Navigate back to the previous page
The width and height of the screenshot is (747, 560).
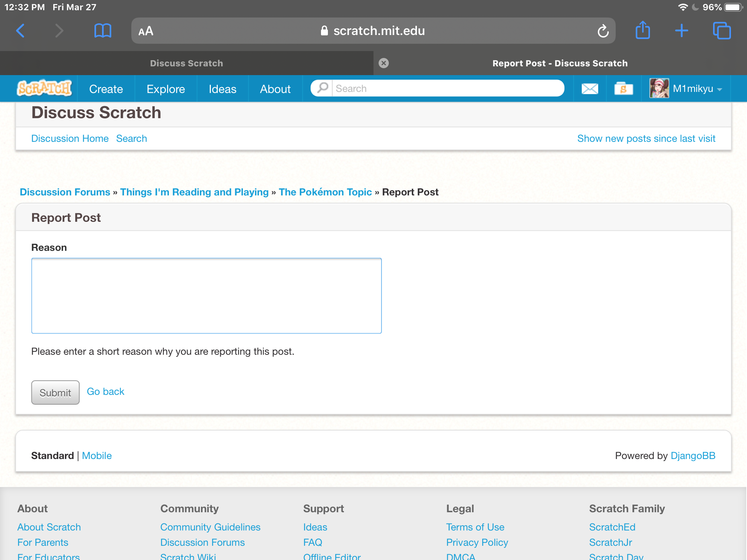coord(20,31)
